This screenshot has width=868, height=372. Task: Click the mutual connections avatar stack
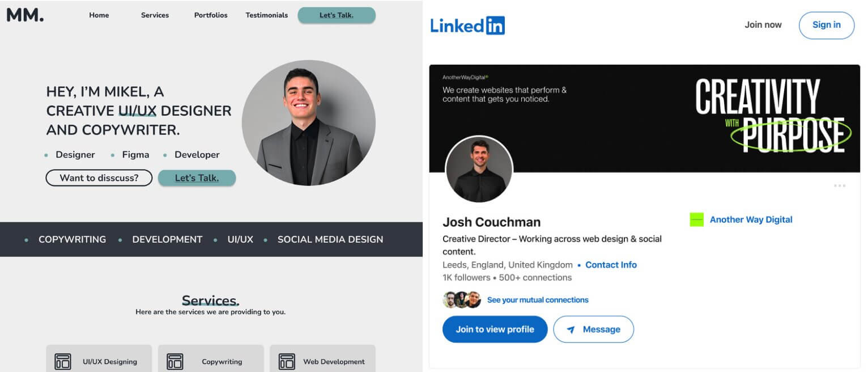[x=461, y=299]
